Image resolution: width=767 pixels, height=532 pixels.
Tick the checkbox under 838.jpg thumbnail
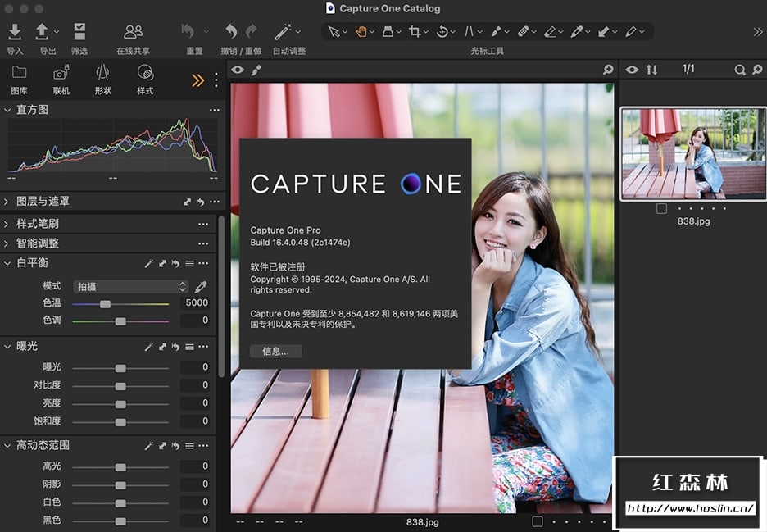661,208
